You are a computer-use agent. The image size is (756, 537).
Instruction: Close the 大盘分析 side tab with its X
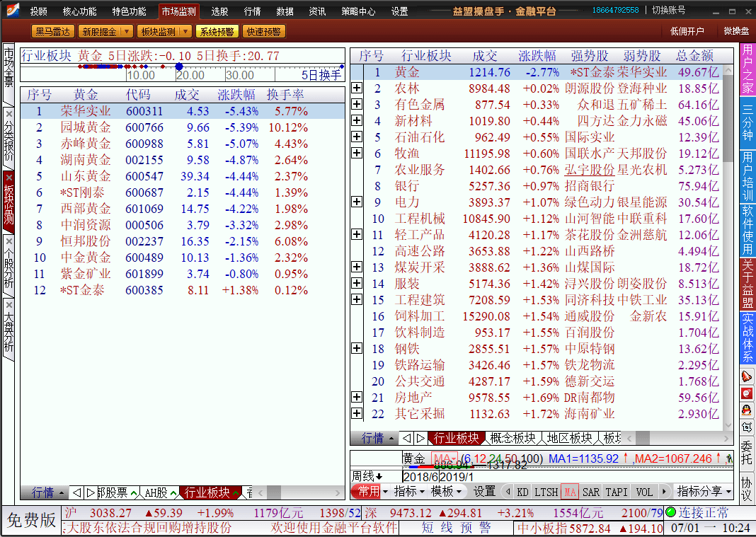pos(8,305)
